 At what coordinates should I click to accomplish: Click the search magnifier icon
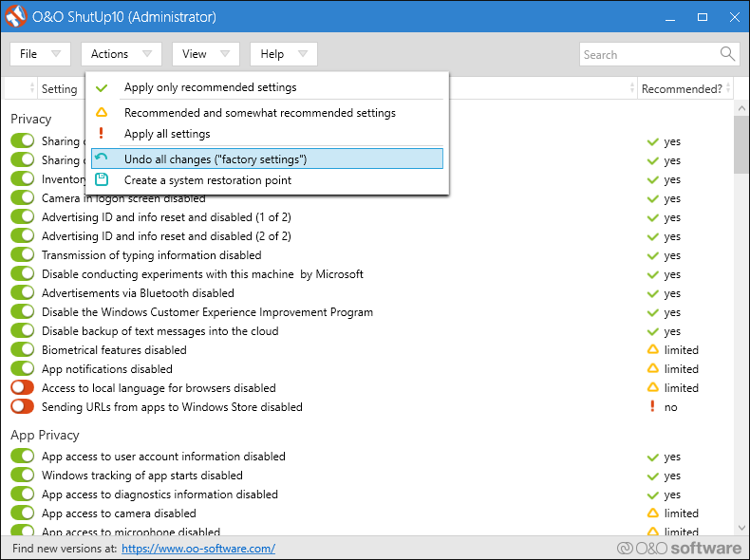[x=727, y=53]
